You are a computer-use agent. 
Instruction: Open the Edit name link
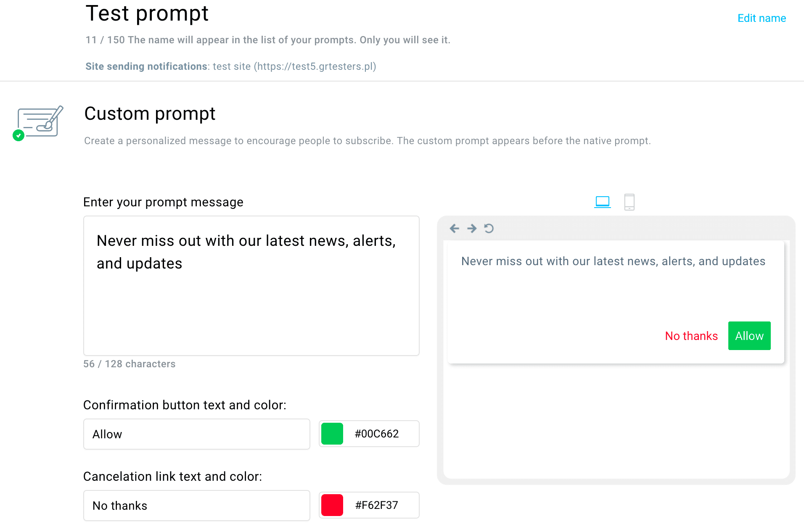tap(762, 18)
